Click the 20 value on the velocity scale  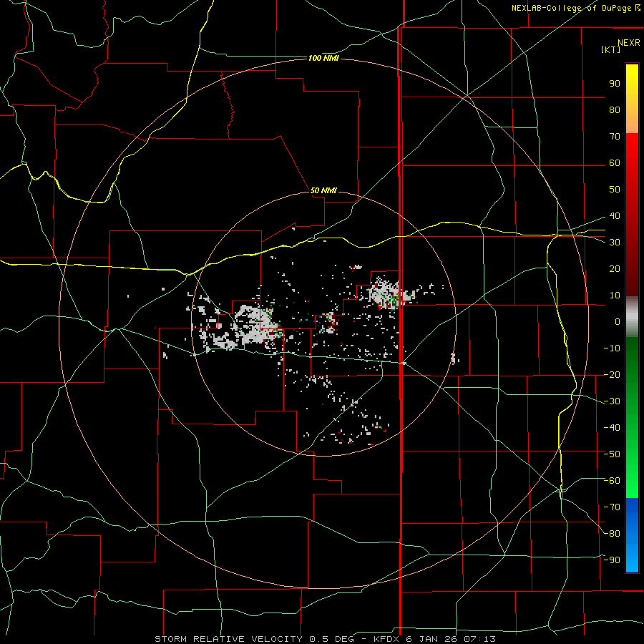click(x=615, y=268)
